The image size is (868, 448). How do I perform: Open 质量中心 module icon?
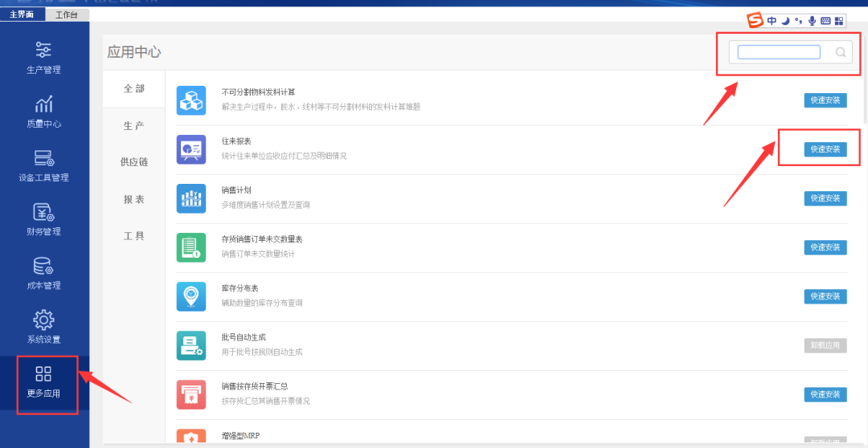pyautogui.click(x=43, y=104)
